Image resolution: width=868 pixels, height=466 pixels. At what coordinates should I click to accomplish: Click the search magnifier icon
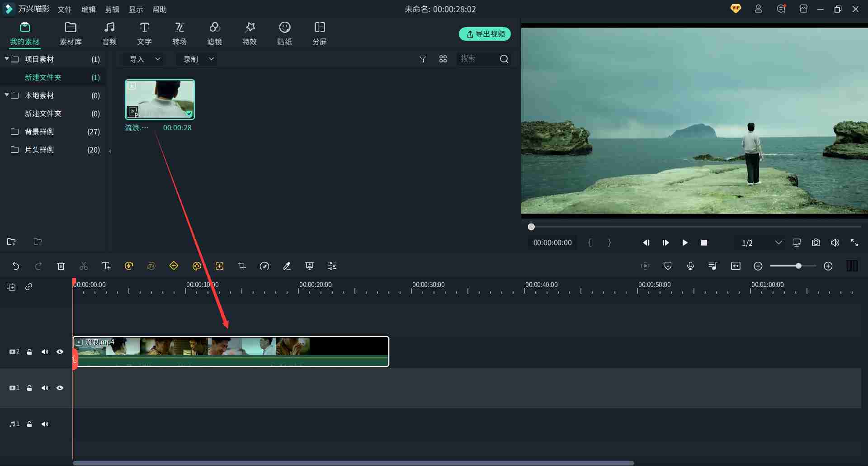point(504,59)
